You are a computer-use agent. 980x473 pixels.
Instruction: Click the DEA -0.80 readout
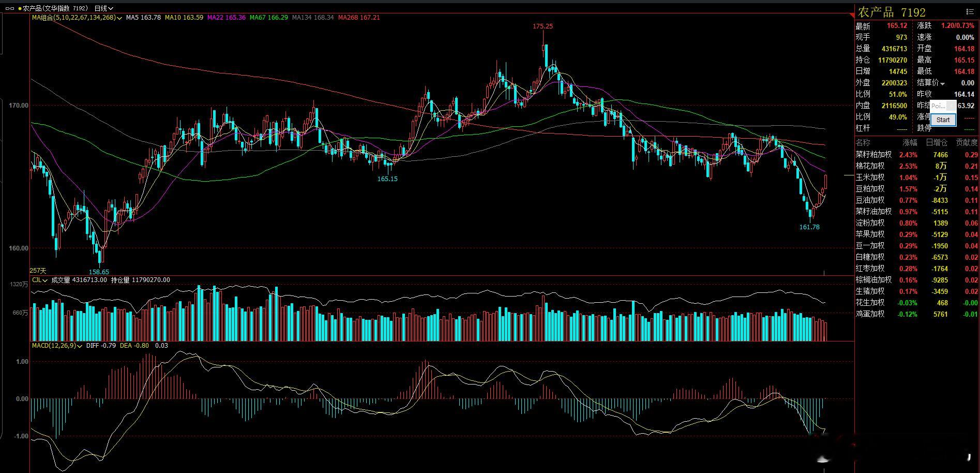[134, 346]
